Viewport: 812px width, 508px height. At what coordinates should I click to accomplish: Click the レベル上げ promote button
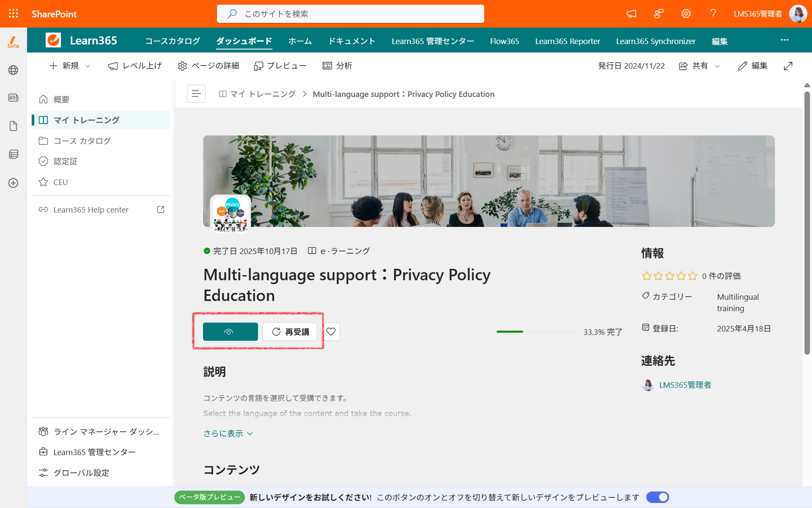135,66
